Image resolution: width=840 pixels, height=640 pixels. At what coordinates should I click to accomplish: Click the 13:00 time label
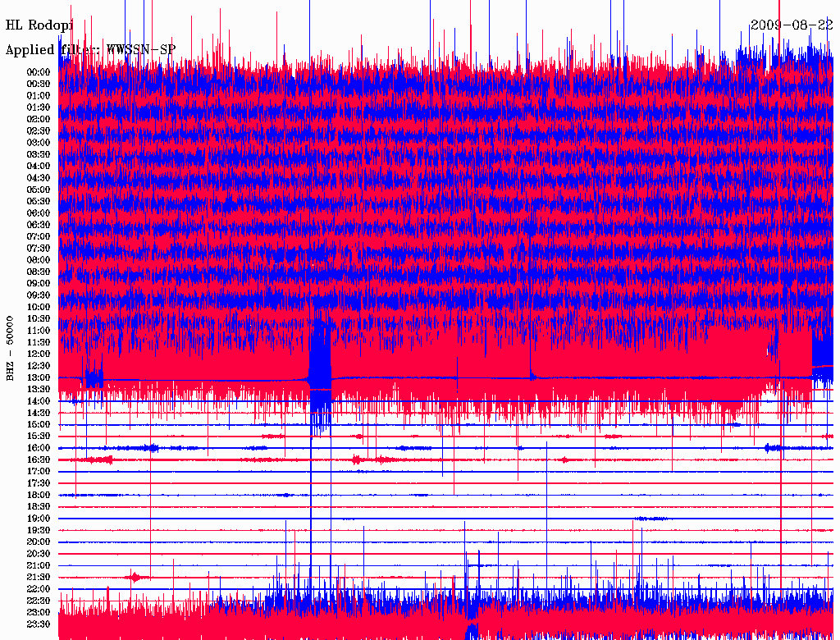pos(38,377)
